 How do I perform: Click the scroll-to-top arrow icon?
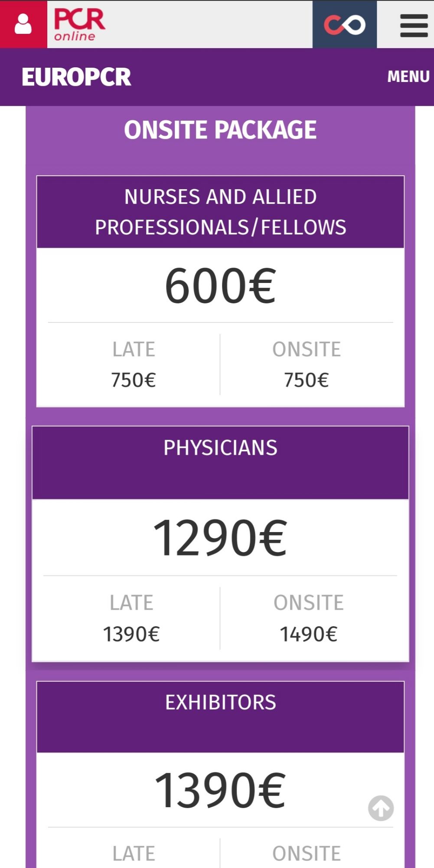click(381, 808)
